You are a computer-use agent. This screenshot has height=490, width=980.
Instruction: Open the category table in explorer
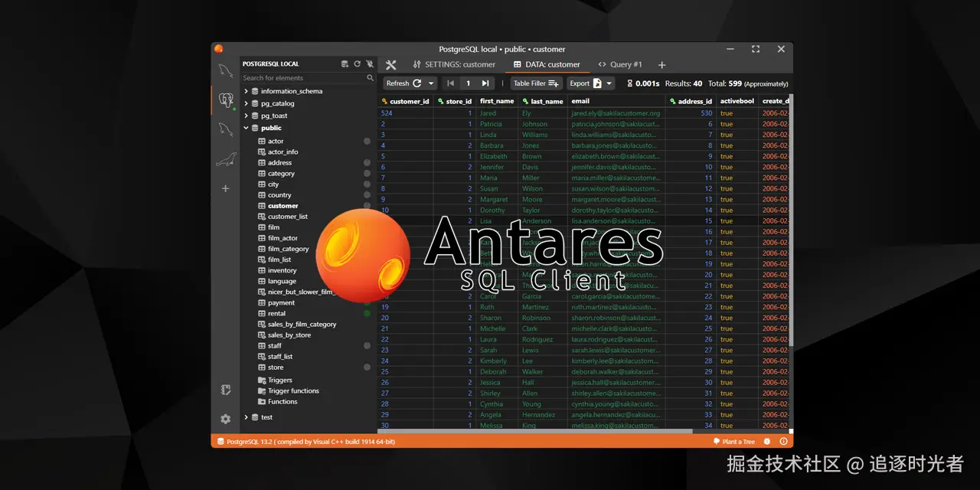point(281,174)
